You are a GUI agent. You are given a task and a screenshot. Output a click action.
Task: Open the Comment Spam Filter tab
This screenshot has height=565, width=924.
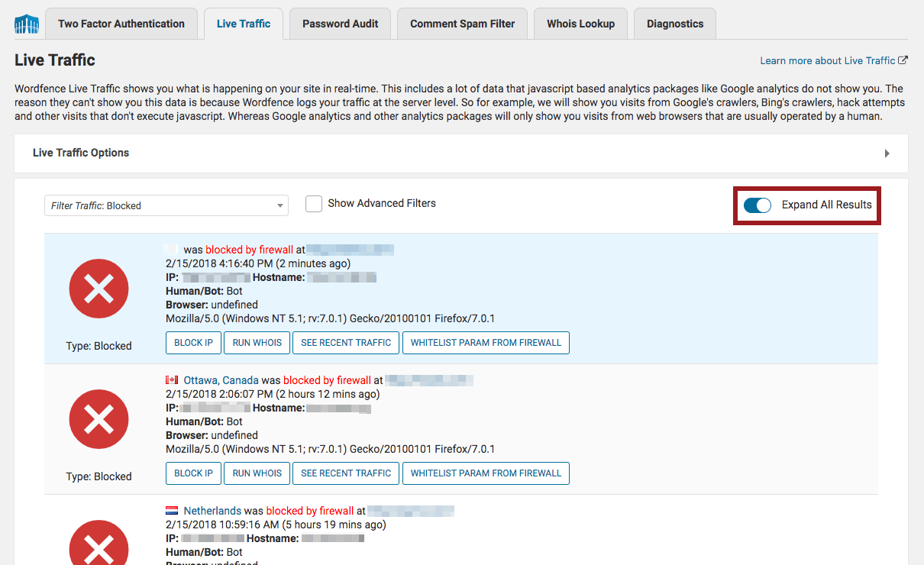462,24
